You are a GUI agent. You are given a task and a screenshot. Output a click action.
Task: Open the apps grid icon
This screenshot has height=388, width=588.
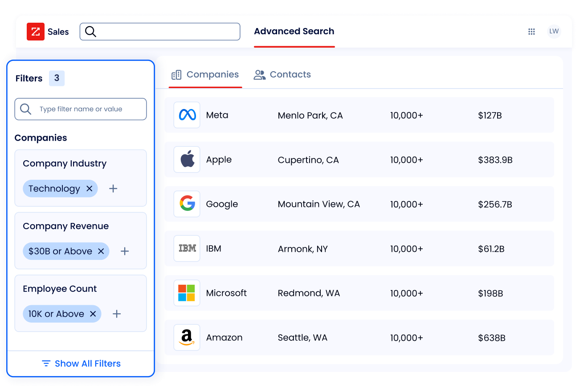pos(531,32)
